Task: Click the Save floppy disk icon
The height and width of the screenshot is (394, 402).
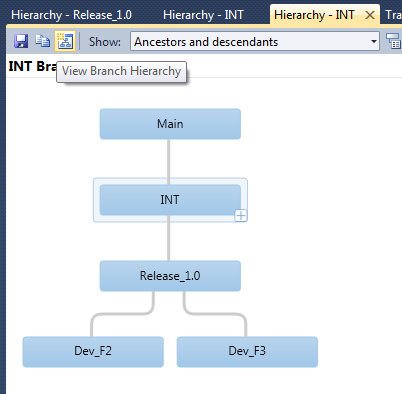Action: 21,41
